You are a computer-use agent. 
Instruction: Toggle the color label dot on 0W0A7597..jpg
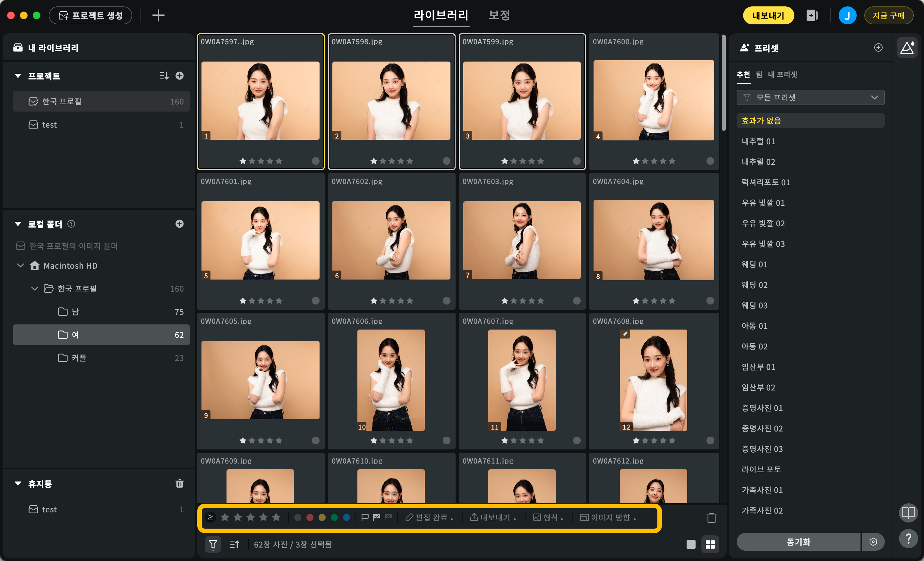(316, 161)
